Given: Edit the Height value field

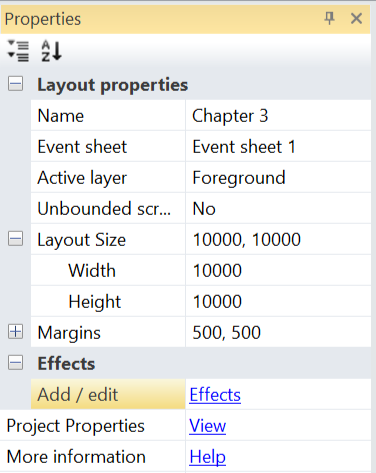Looking at the screenshot, I should point(278,301).
